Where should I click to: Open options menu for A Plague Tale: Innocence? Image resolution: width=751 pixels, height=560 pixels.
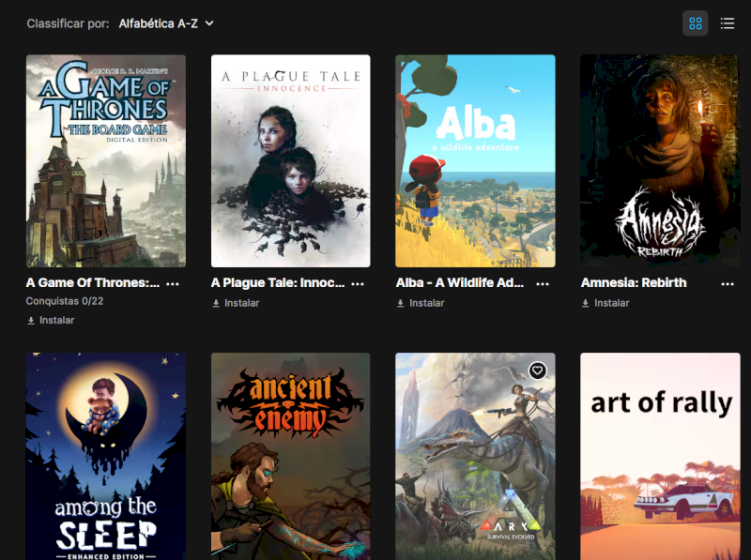pyautogui.click(x=358, y=284)
